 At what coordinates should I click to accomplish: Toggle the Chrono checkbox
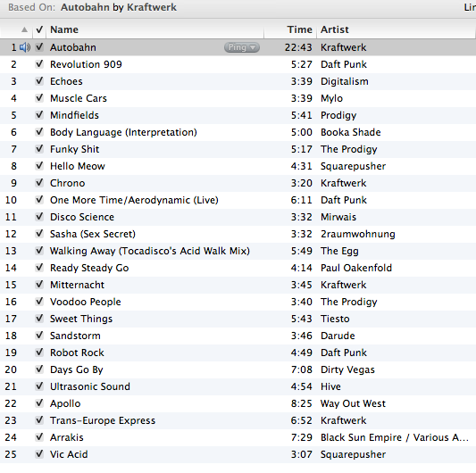tap(39, 183)
